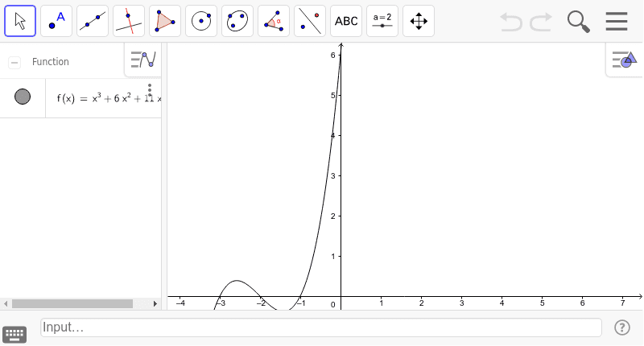Open the Algebra view style bar

[143, 60]
